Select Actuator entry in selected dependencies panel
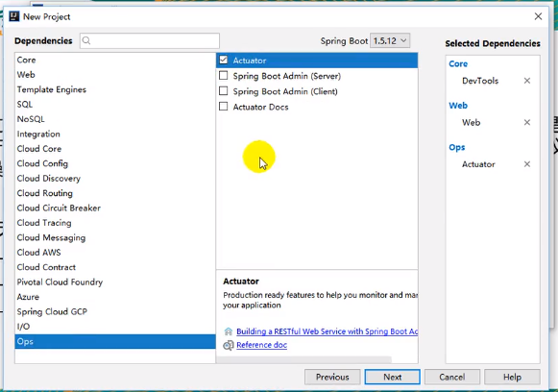The height and width of the screenshot is (392, 558). (x=478, y=164)
